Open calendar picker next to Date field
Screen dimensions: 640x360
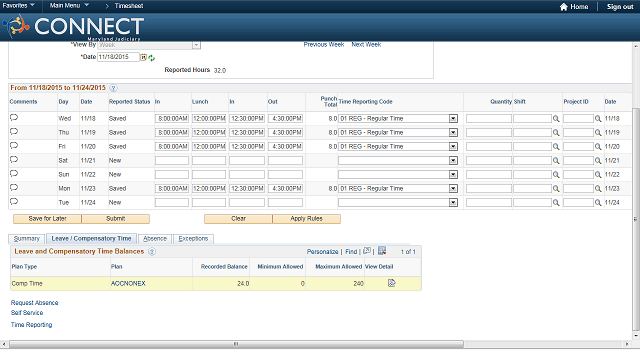pyautogui.click(x=143, y=57)
